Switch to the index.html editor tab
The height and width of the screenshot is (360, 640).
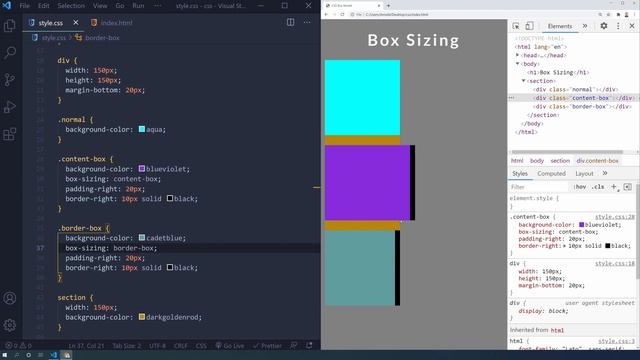[x=112, y=22]
